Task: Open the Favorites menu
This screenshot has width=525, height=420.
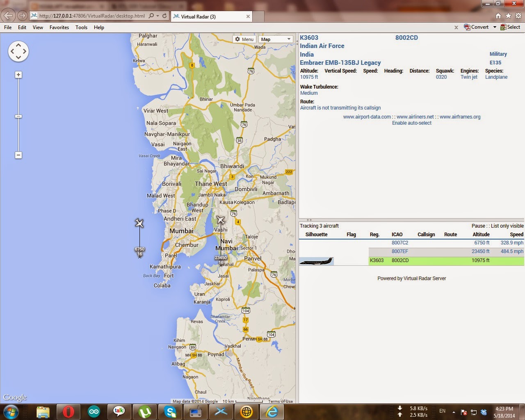Action: pos(59,27)
